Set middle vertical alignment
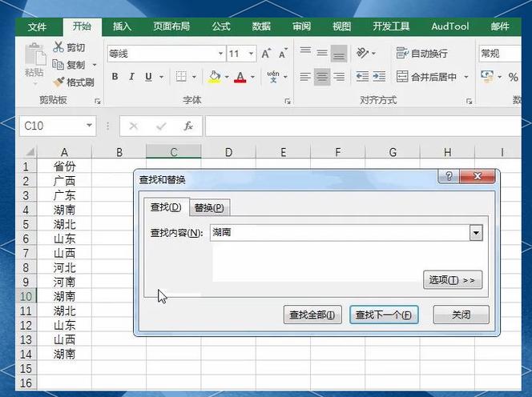This screenshot has height=397, width=532. pos(322,53)
